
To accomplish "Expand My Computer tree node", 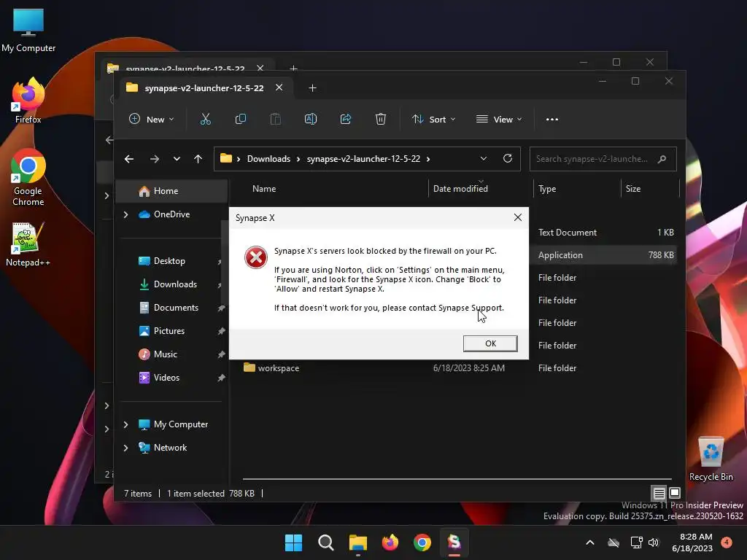I will pyautogui.click(x=125, y=424).
